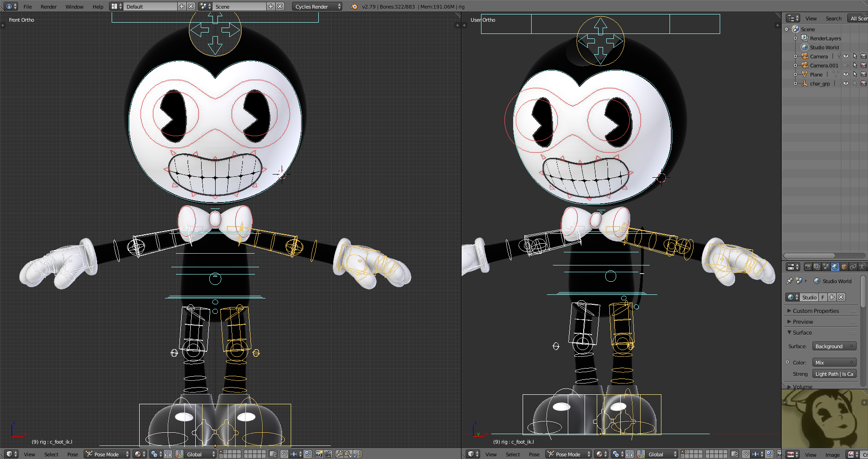Image resolution: width=868 pixels, height=459 pixels.
Task: Open the Outliner Search menu
Action: pos(833,19)
